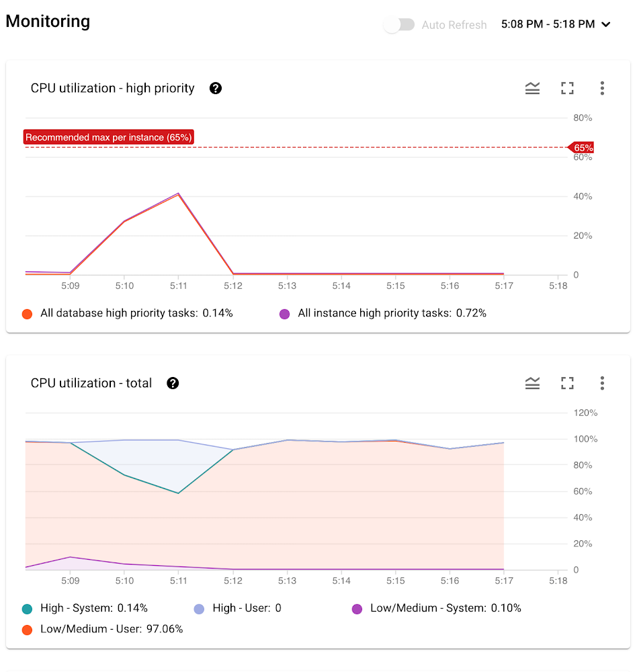
Task: Click purple swatch for All instance high priority tasks
Action: [285, 314]
